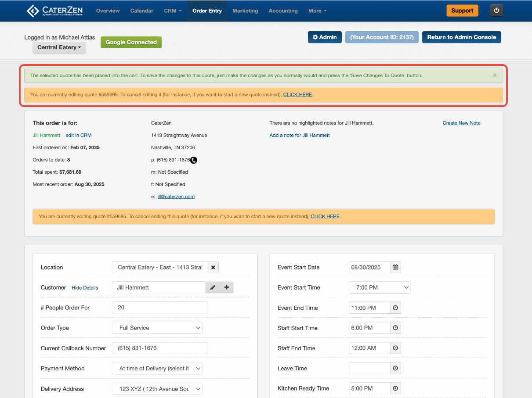Image resolution: width=532 pixels, height=398 pixels.
Task: Click Most recent order Aug 30, 2025 text
Action: point(69,184)
